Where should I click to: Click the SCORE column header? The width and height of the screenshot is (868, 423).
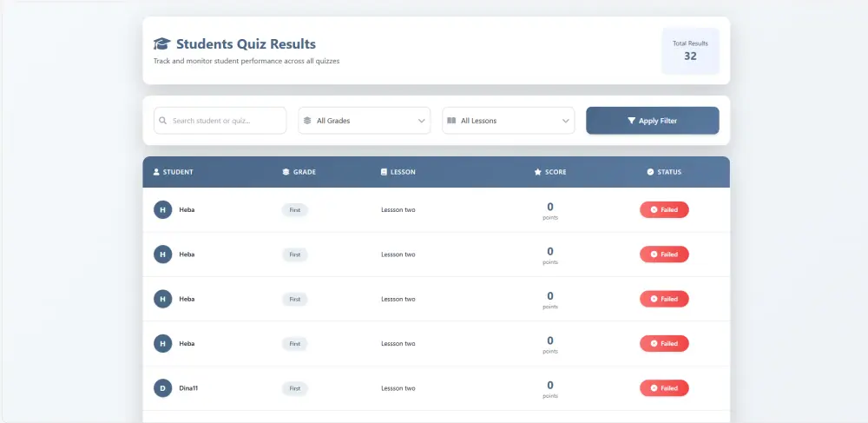click(x=549, y=172)
